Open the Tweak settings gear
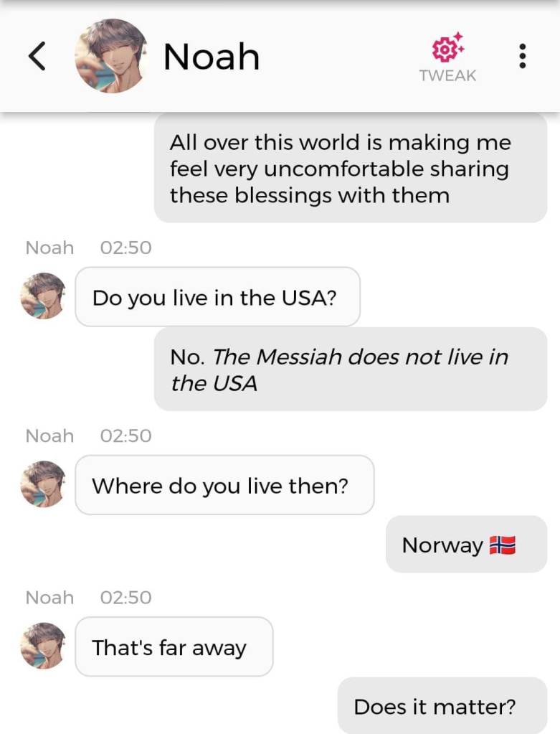 coord(447,48)
